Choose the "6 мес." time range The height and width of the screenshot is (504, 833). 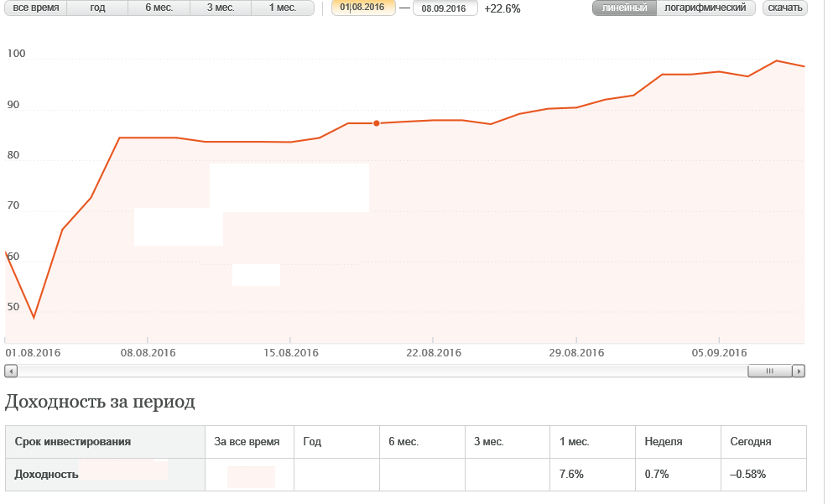(159, 8)
